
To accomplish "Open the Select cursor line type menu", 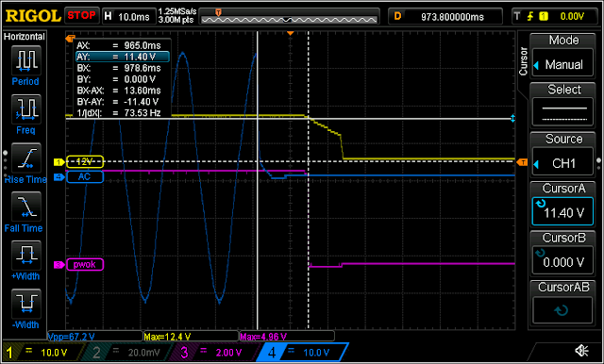I will click(562, 113).
